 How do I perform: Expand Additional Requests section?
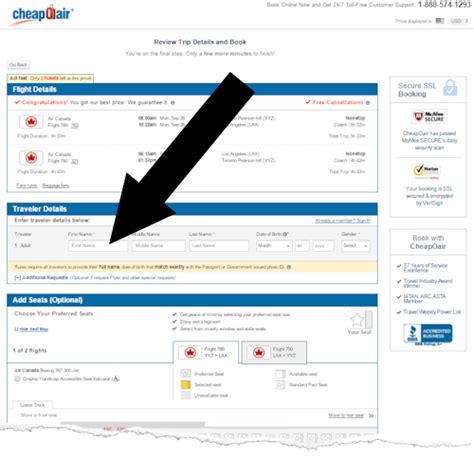pos(41,277)
